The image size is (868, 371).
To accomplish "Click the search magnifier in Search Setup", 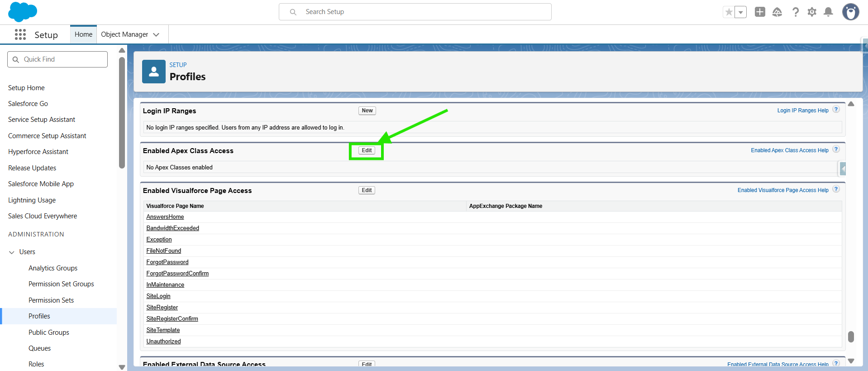I will tap(293, 12).
